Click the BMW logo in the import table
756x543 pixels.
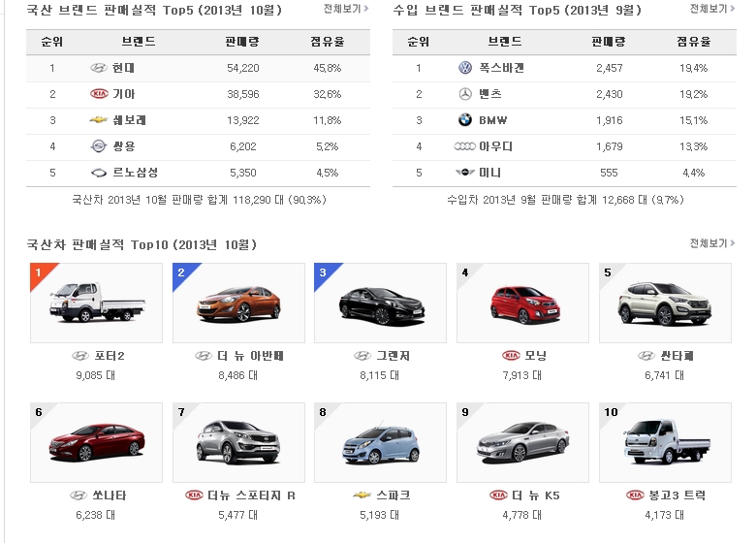[464, 120]
